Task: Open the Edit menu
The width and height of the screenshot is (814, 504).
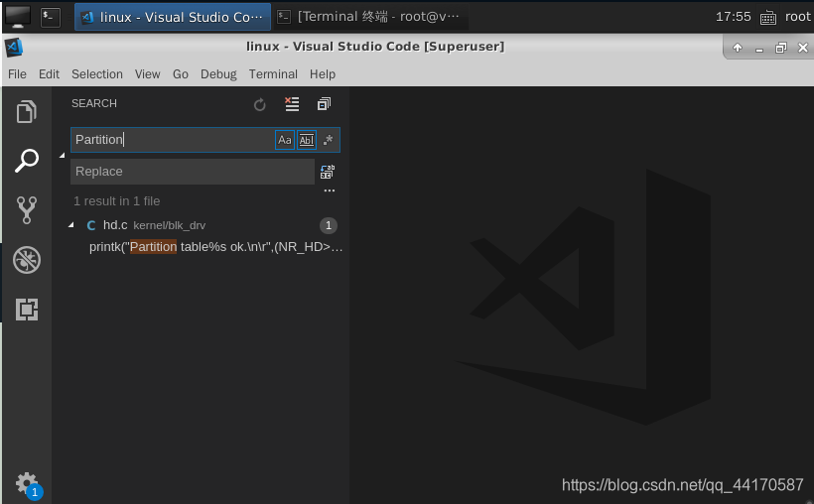Action: 49,74
